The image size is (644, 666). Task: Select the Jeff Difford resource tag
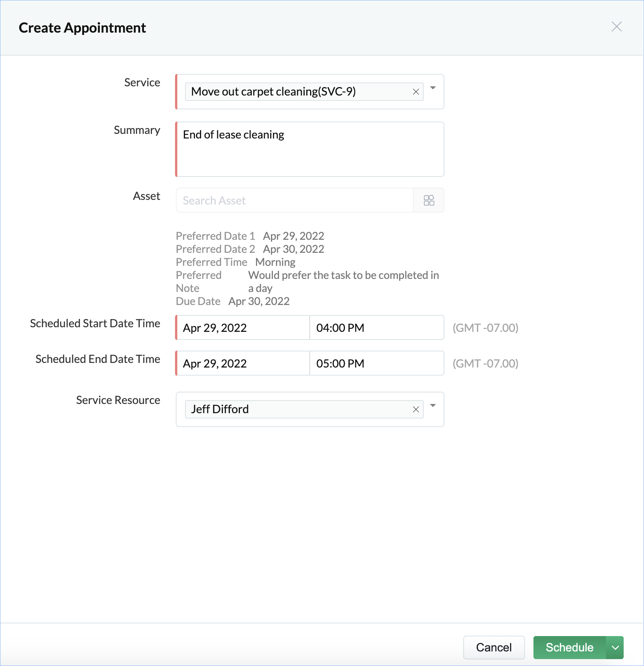(220, 409)
